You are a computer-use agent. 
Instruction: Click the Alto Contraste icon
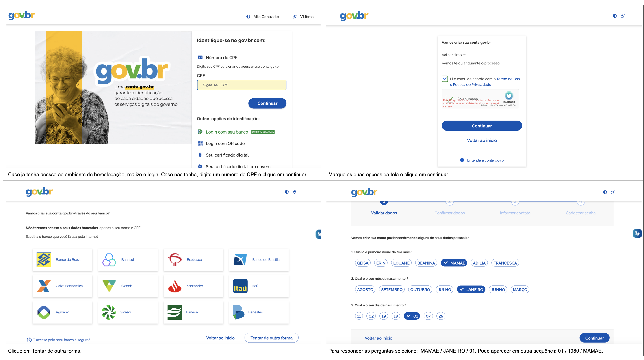tap(248, 17)
